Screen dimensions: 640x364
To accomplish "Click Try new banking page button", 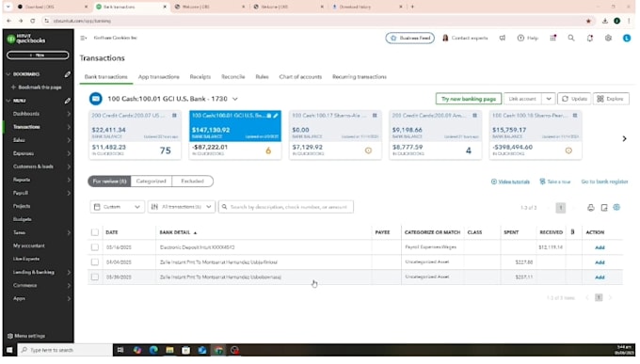I will (469, 99).
